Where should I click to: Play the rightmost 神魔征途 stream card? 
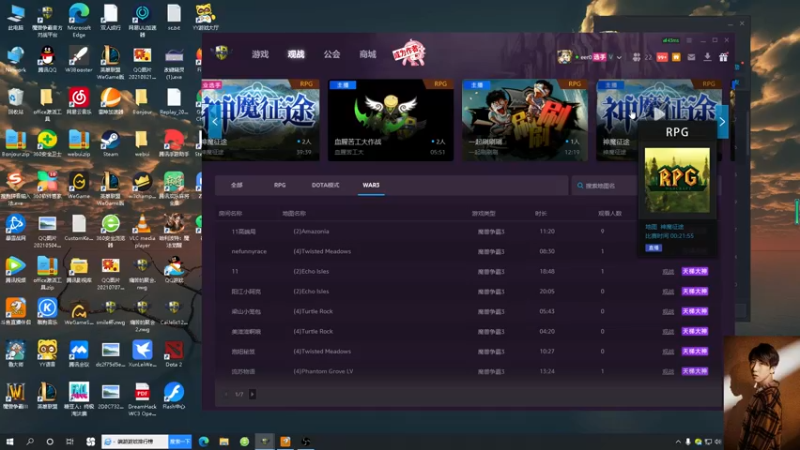point(659,114)
